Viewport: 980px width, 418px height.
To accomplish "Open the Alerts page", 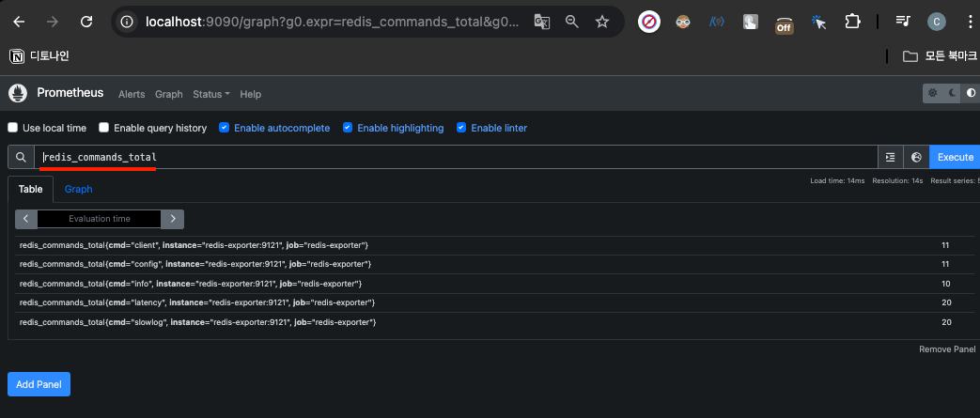I will (x=132, y=94).
